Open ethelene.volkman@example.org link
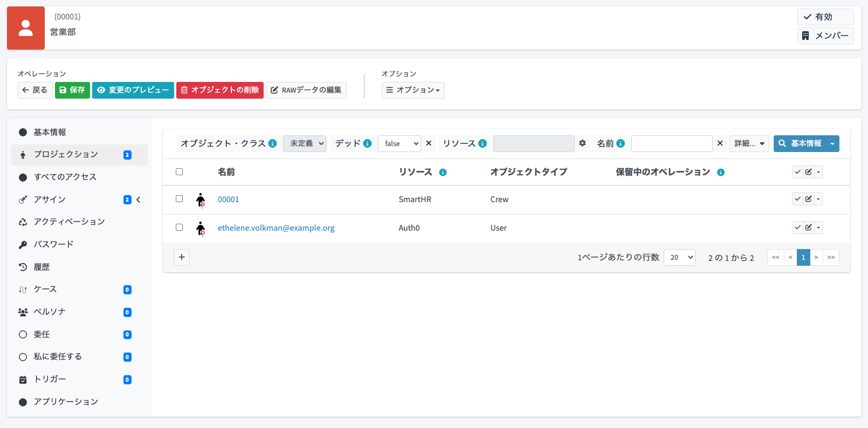868x428 pixels. pos(276,228)
